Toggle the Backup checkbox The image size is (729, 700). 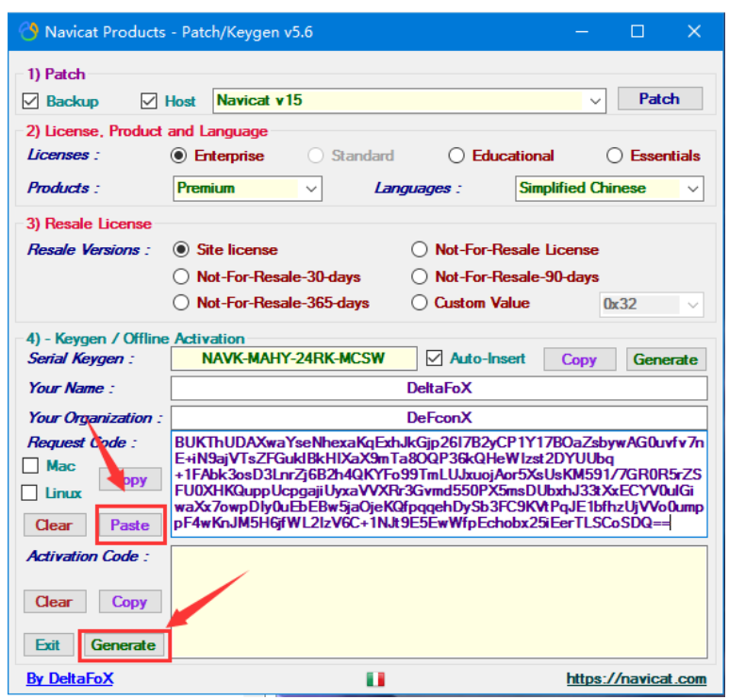(x=31, y=101)
